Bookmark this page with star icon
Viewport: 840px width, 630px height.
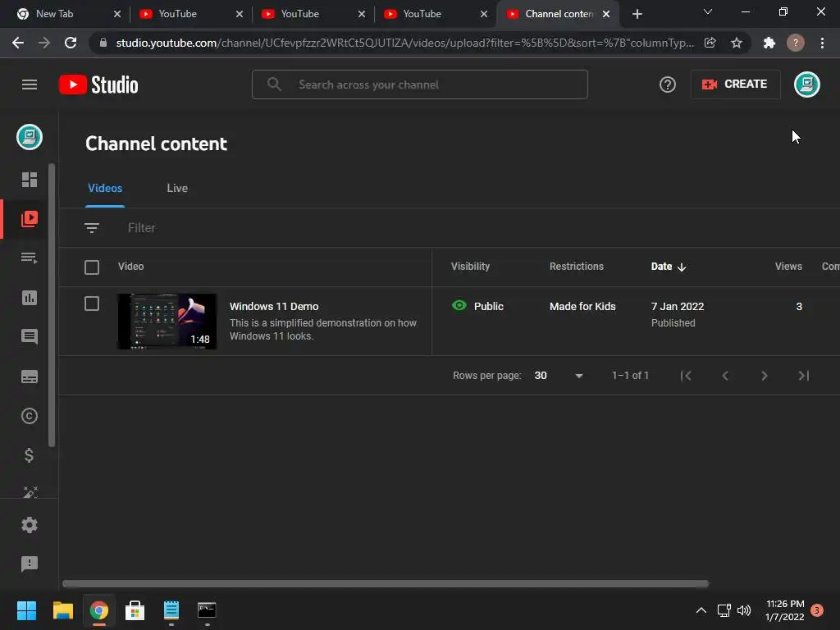737,43
